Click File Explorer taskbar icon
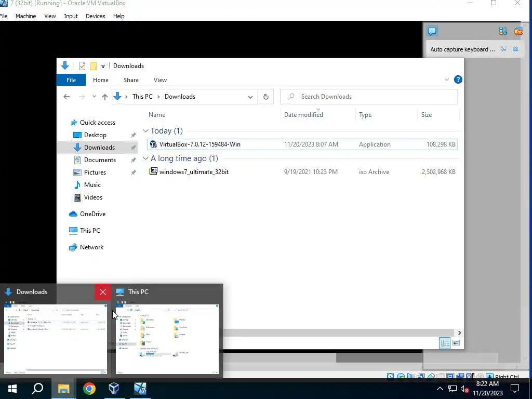 coord(63,389)
